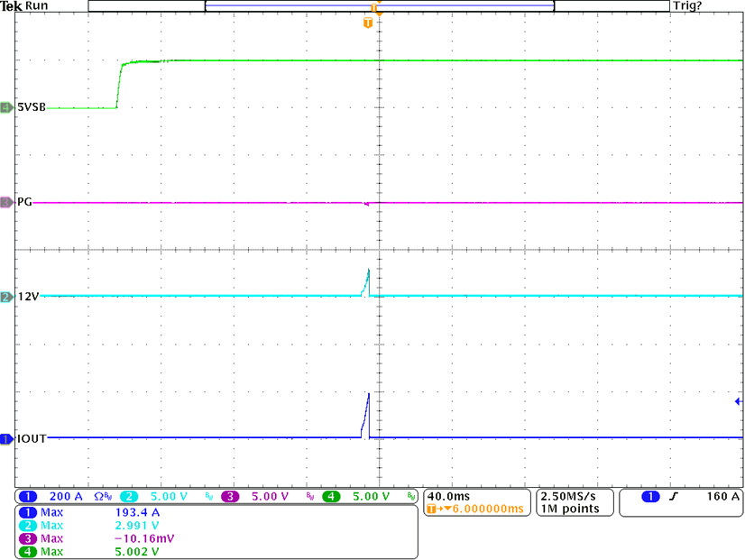745x560 pixels.
Task: Click the 6.000000ms trigger delay readout
Action: [488, 509]
